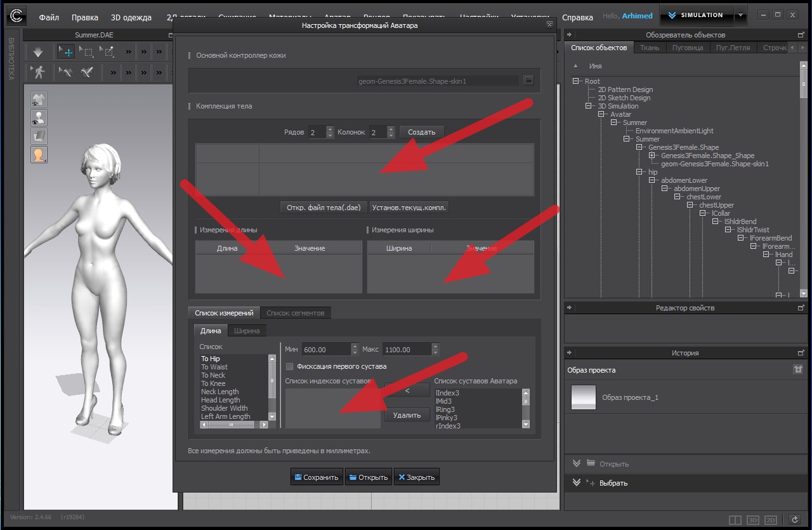
Task: Select the move/transform tool in toolbar
Action: pyautogui.click(x=65, y=52)
